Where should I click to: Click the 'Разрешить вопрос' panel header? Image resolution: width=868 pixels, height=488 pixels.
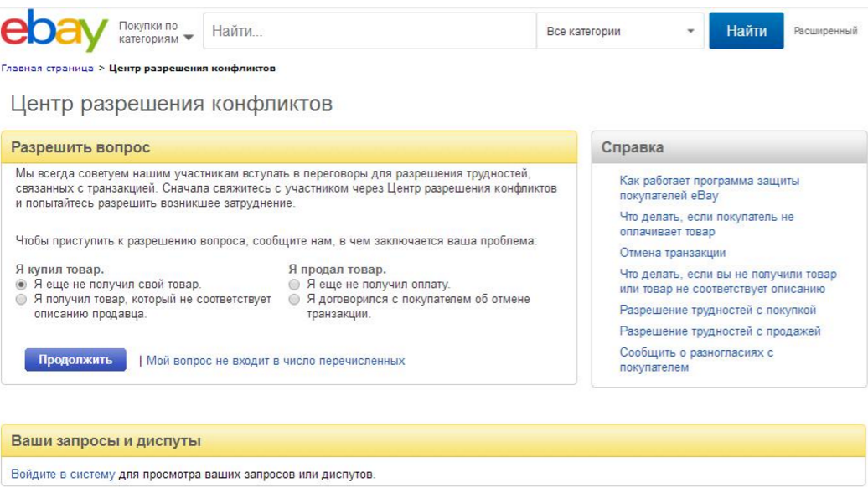(x=289, y=147)
